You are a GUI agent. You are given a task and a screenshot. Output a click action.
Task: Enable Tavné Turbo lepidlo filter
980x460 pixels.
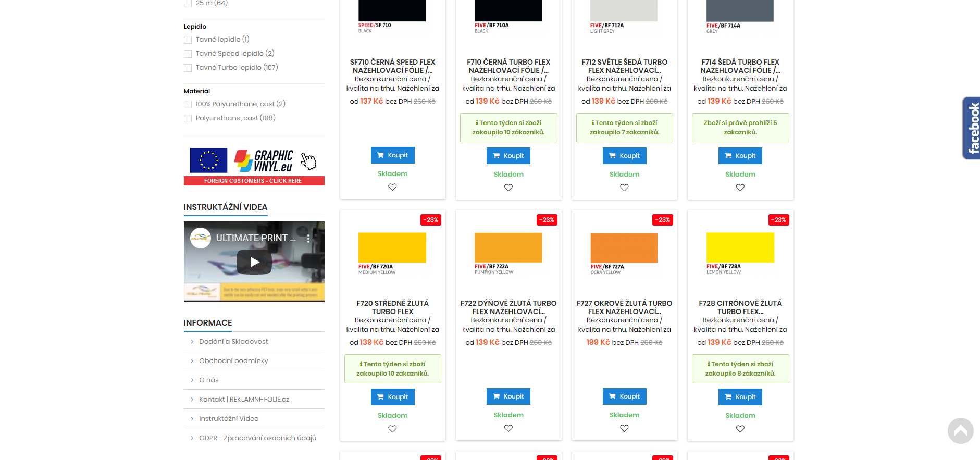188,68
